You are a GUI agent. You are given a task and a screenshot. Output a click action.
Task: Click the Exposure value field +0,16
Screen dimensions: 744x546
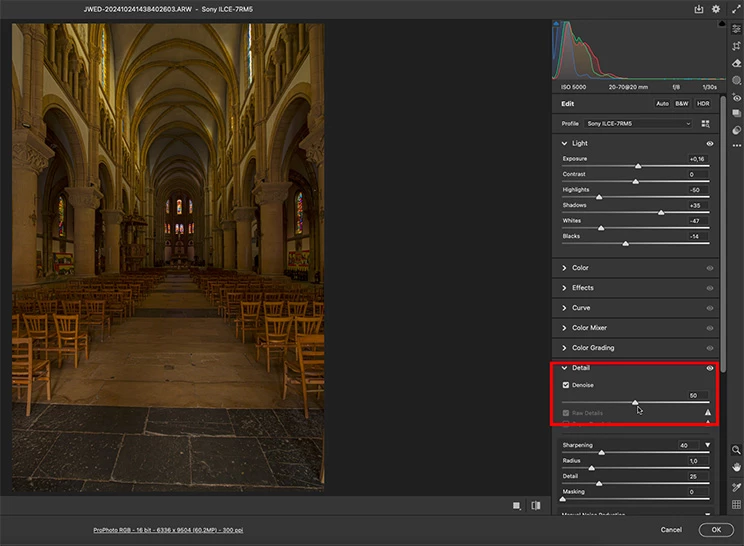698,159
